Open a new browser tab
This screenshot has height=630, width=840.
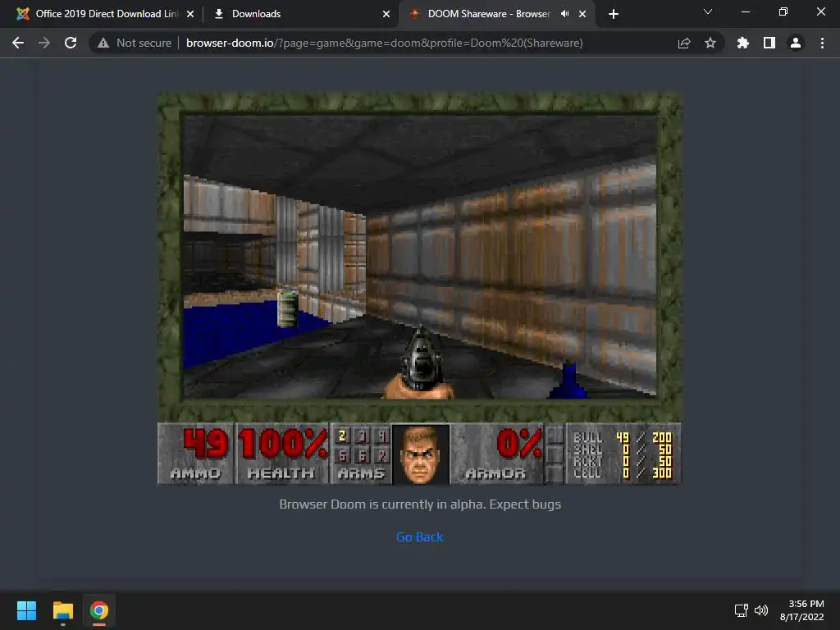614,14
